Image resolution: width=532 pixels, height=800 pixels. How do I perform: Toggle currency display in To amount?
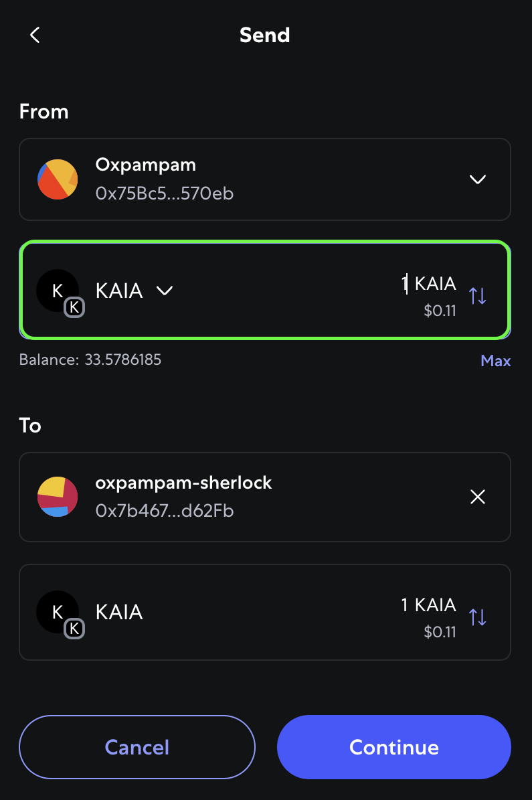(478, 617)
